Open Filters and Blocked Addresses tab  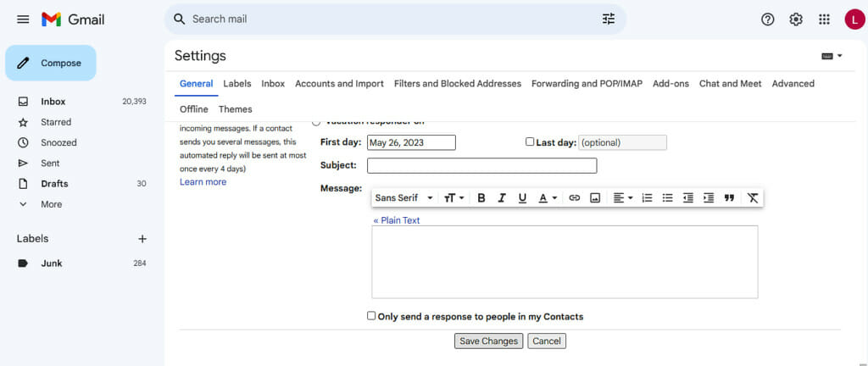click(458, 84)
